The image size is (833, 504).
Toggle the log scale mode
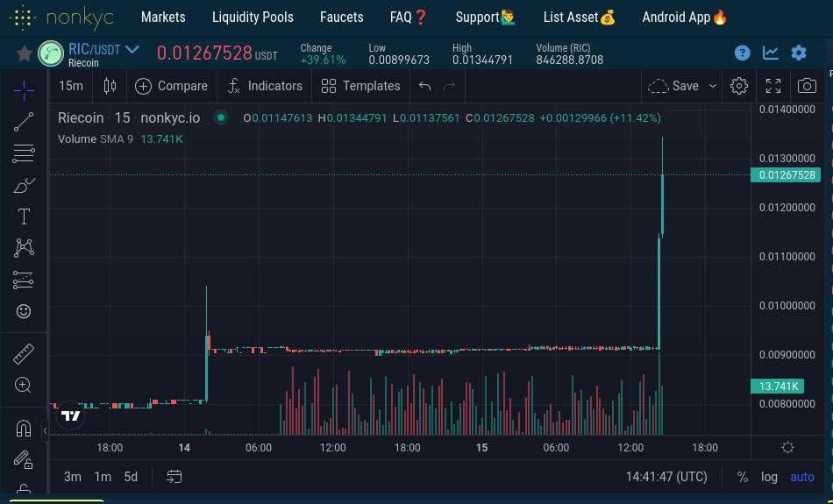point(769,477)
